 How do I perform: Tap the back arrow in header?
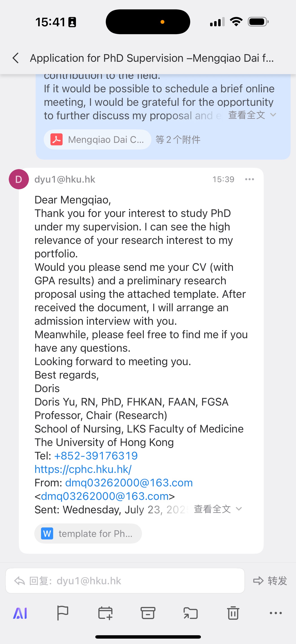15,58
